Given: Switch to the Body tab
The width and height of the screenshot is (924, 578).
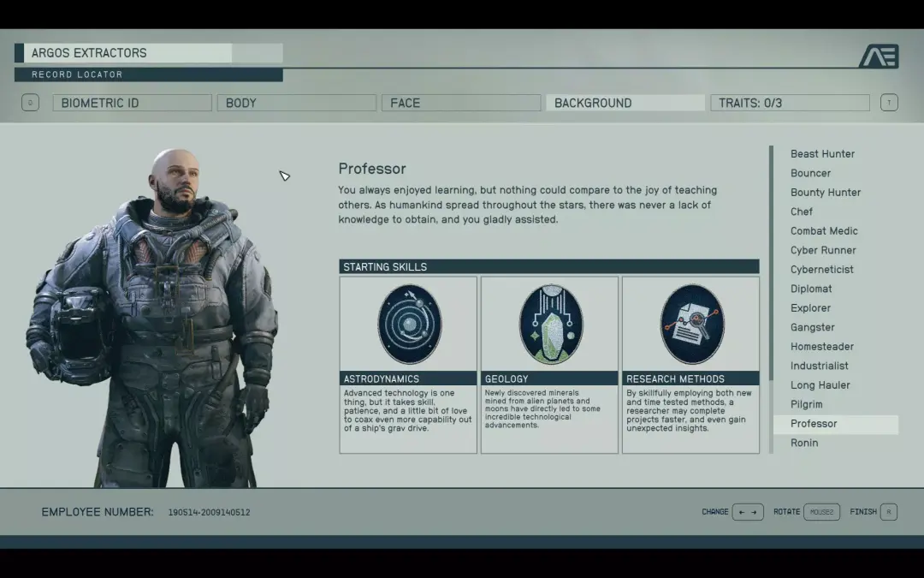Looking at the screenshot, I should [296, 103].
